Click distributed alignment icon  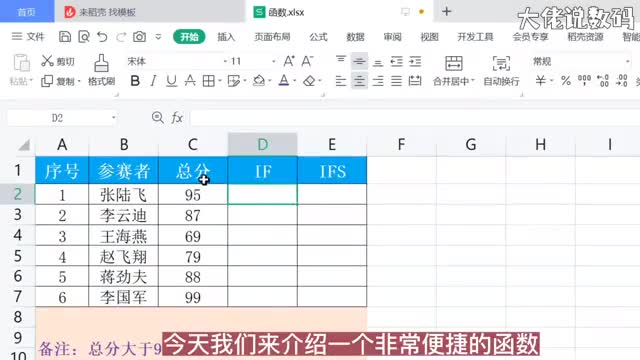pyautogui.click(x=415, y=81)
